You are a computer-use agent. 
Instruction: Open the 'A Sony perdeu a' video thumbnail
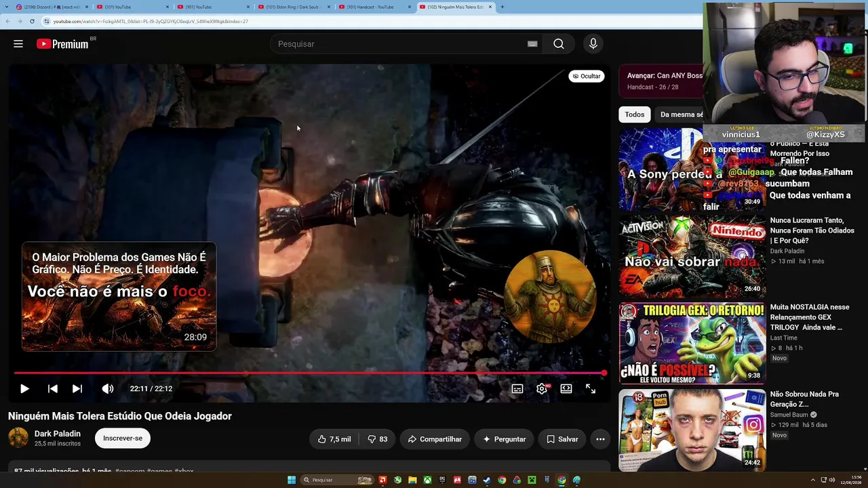[x=692, y=169]
